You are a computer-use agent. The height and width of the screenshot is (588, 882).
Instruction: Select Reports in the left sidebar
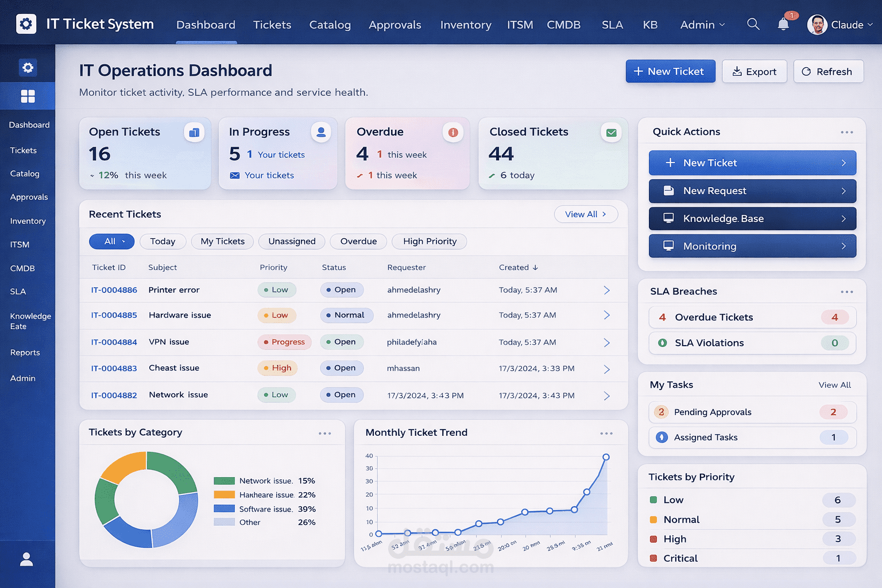click(x=25, y=353)
